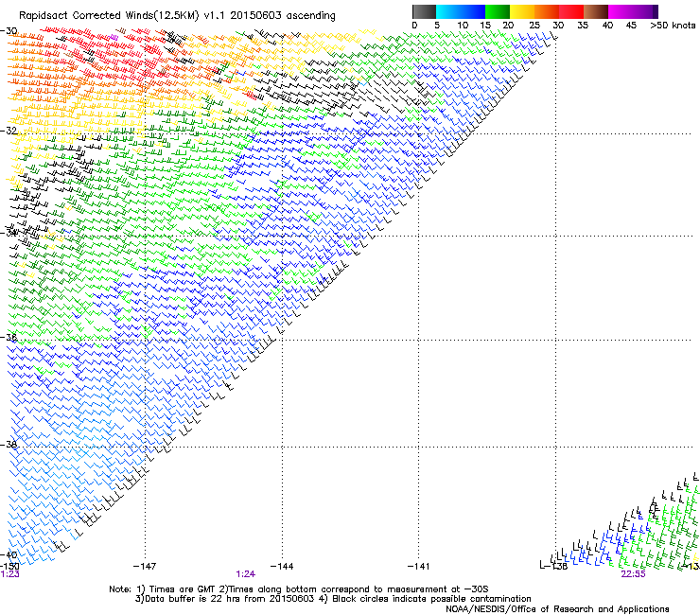Viewport: 700px width, 615px height.
Task: Select the blue 10–15 knots legend segment
Action: 473,11
